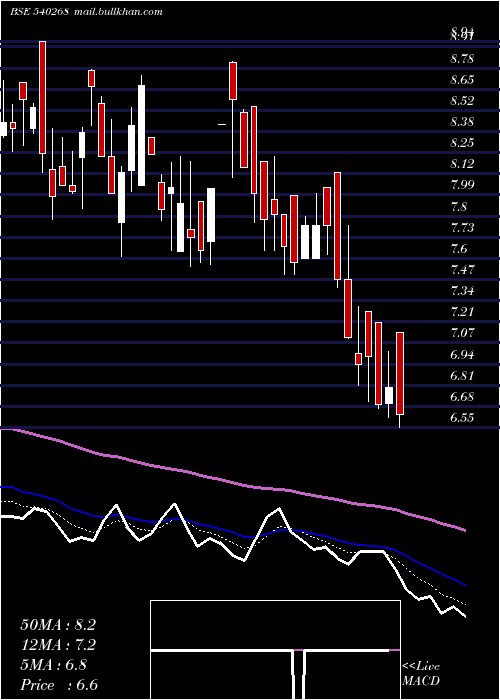Click the 8.38 price axis label

462,121
